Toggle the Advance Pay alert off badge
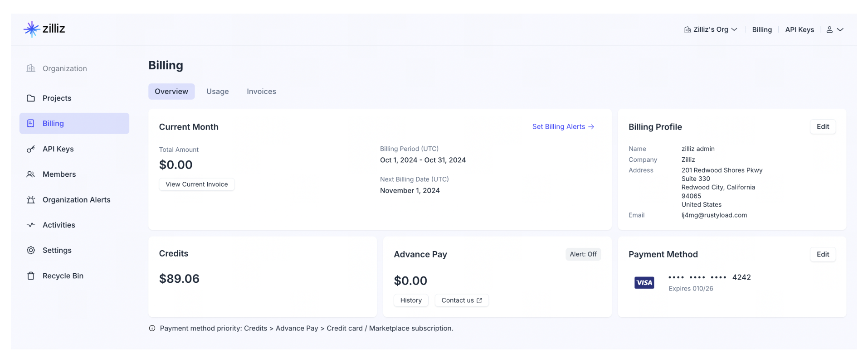The image size is (868, 363). click(583, 254)
